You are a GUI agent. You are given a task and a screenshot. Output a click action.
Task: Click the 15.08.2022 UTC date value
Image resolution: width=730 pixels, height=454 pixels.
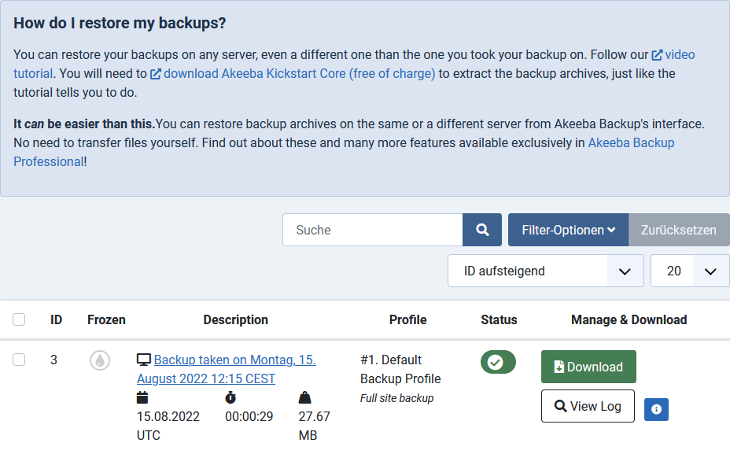(x=168, y=426)
